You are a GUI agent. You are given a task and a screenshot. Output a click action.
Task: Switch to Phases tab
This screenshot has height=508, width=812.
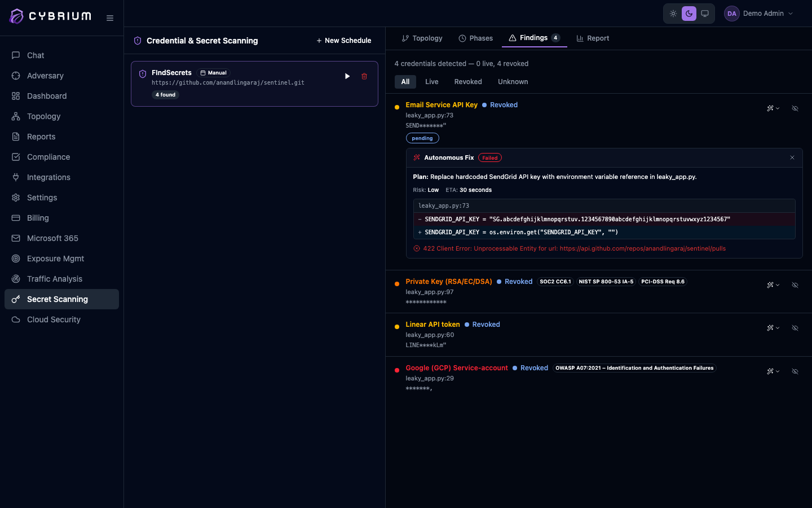476,38
